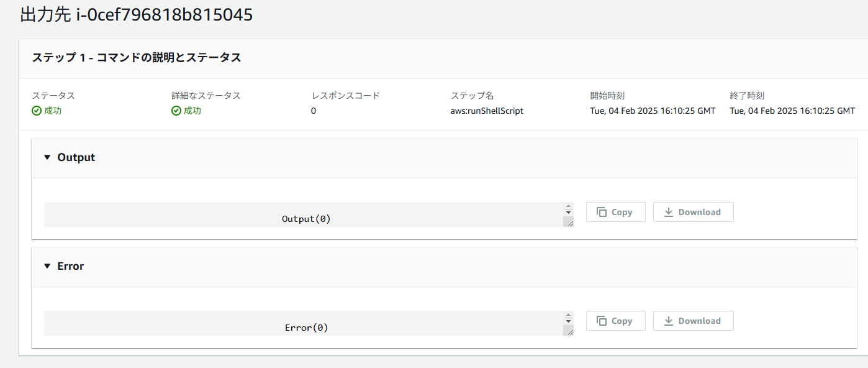Click the resize handle of the Error text area
Image resolution: width=868 pixels, height=368 pixels.
pos(568,331)
